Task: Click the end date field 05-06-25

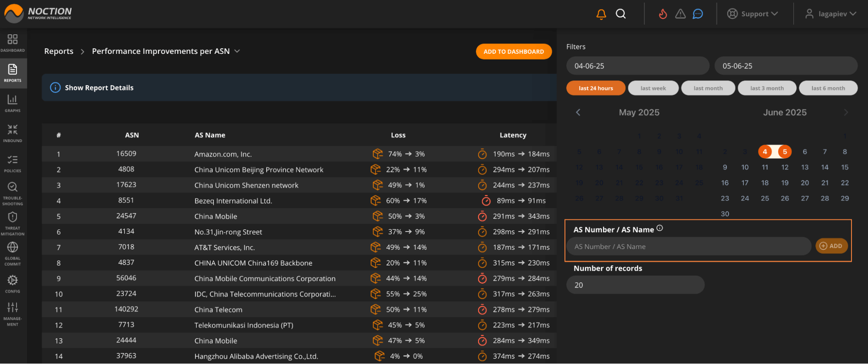Action: tap(786, 66)
